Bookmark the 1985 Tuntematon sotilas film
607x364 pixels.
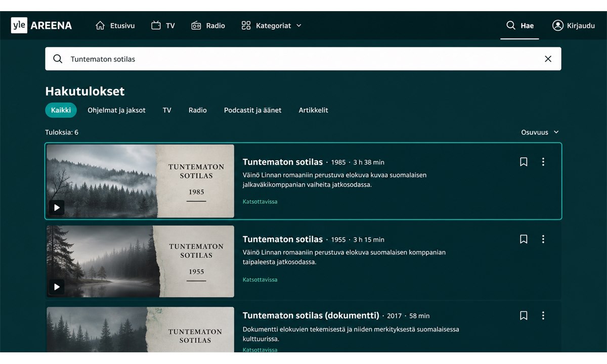coord(524,162)
